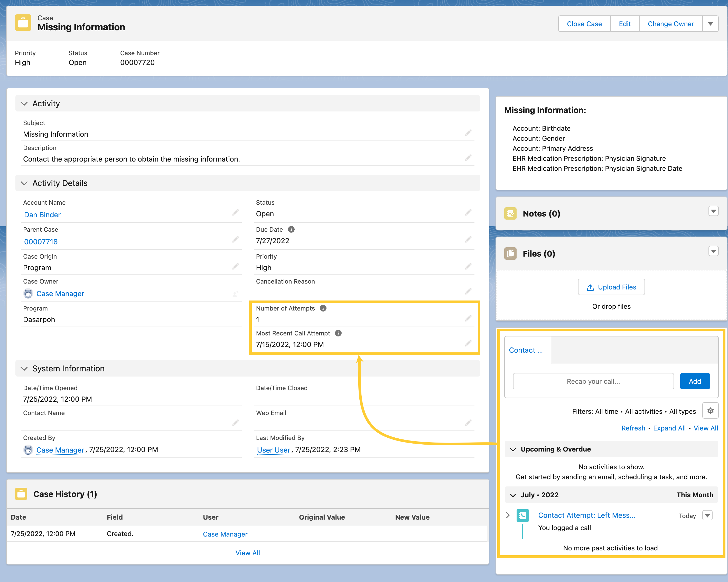Collapse the Activity section
728x582 pixels.
24,104
